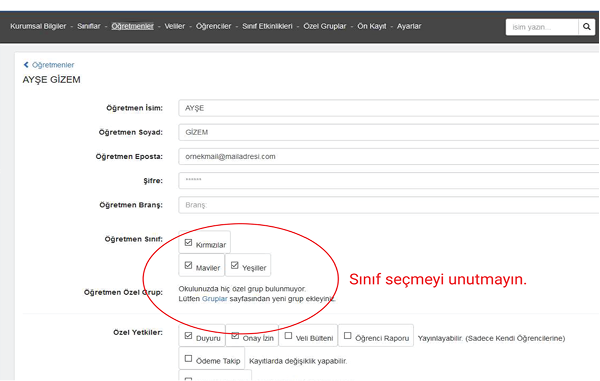Image resolution: width=600 pixels, height=381 pixels.
Task: Focus the isim yazın search field
Action: pos(542,27)
